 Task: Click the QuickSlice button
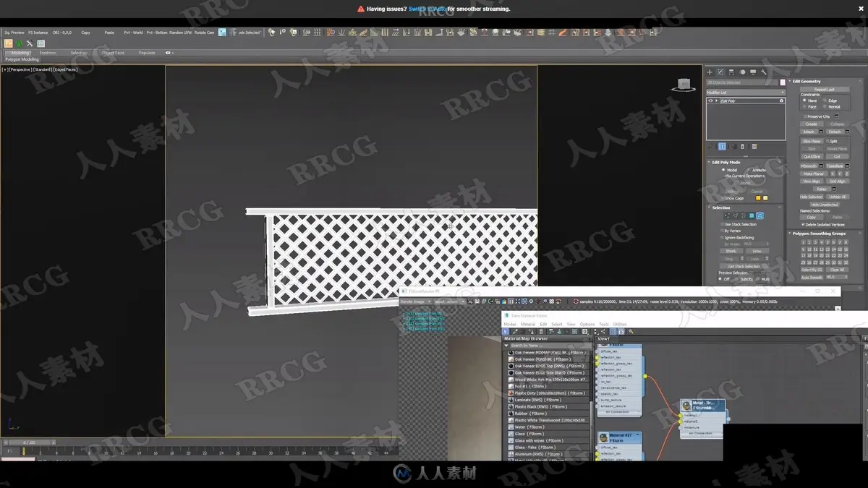[812, 156]
